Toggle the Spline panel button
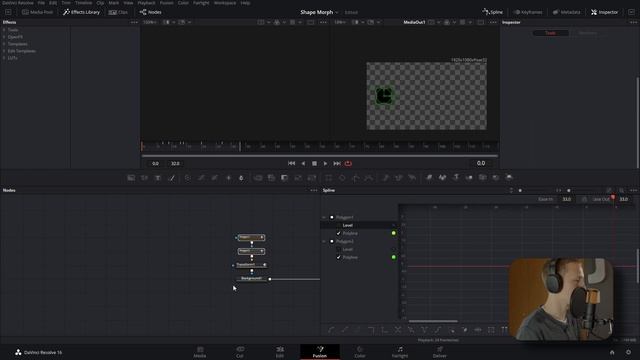 coord(493,12)
